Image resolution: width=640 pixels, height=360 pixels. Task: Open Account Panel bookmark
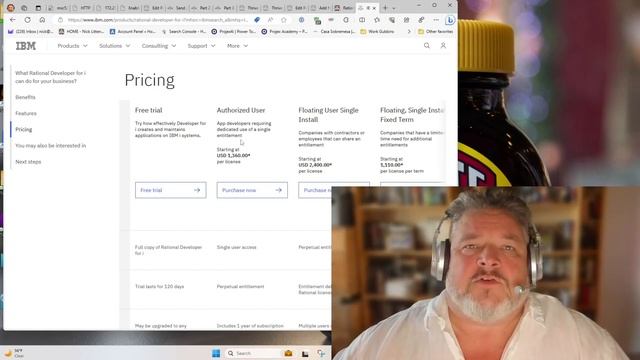tap(133, 31)
